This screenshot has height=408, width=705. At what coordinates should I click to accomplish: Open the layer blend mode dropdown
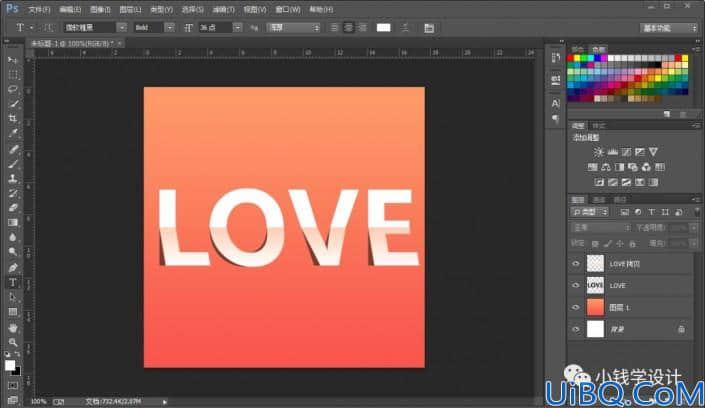coord(601,228)
